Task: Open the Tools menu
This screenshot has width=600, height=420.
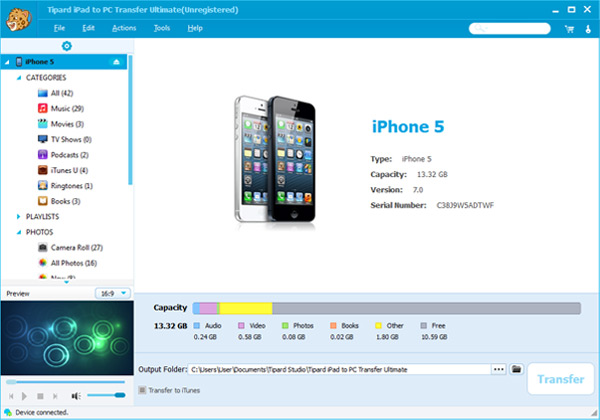Action: click(x=162, y=28)
